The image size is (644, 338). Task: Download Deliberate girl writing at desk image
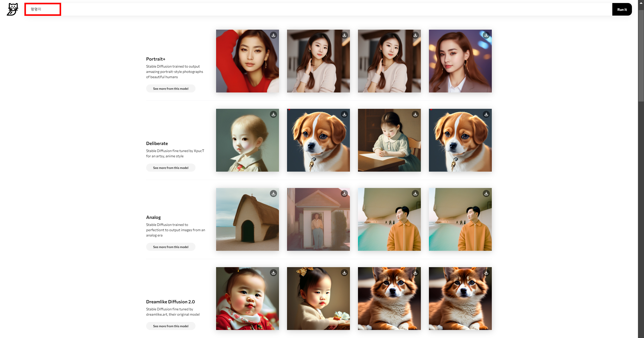coord(415,114)
